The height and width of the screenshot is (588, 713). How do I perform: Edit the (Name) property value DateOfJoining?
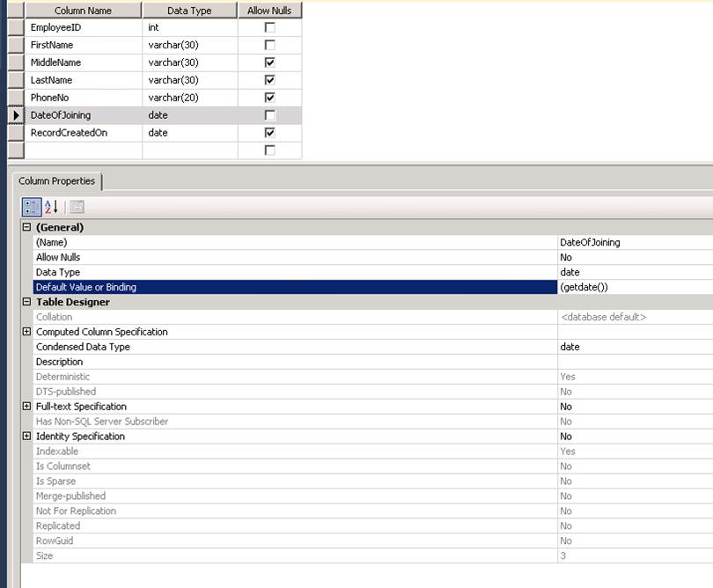[616, 242]
